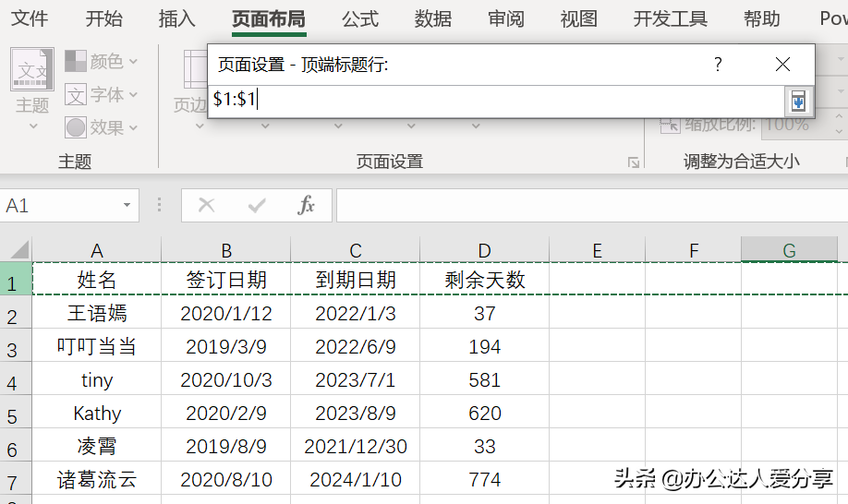Switch to the 开始 ribbon tab
Screen dimensions: 848x504
tap(103, 18)
